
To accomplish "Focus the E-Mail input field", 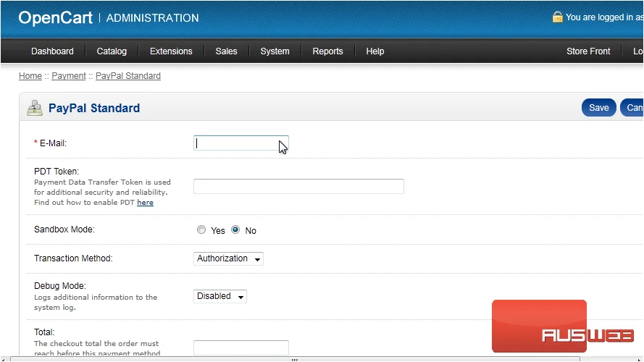I will point(241,143).
